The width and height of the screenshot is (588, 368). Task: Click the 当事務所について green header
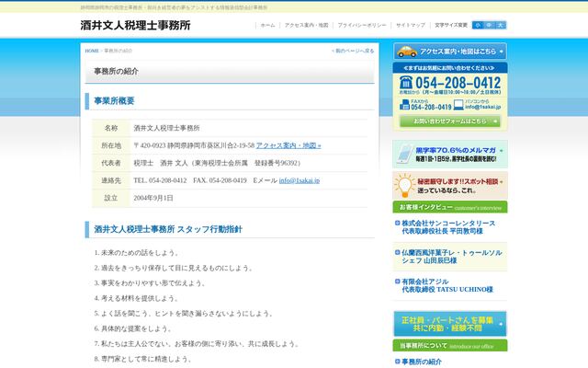(450, 346)
